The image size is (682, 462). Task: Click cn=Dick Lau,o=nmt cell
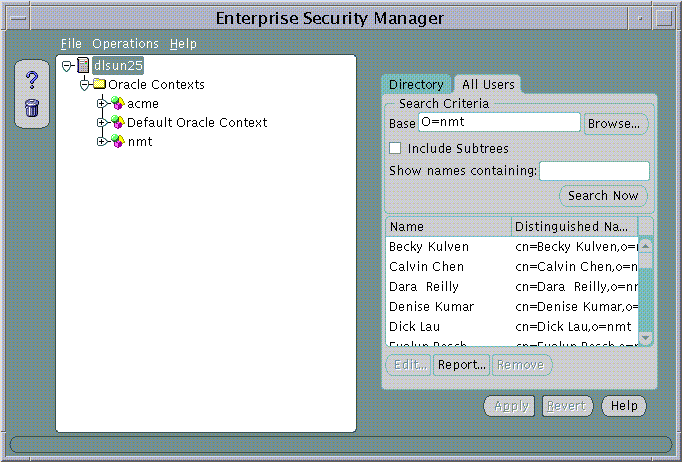573,327
